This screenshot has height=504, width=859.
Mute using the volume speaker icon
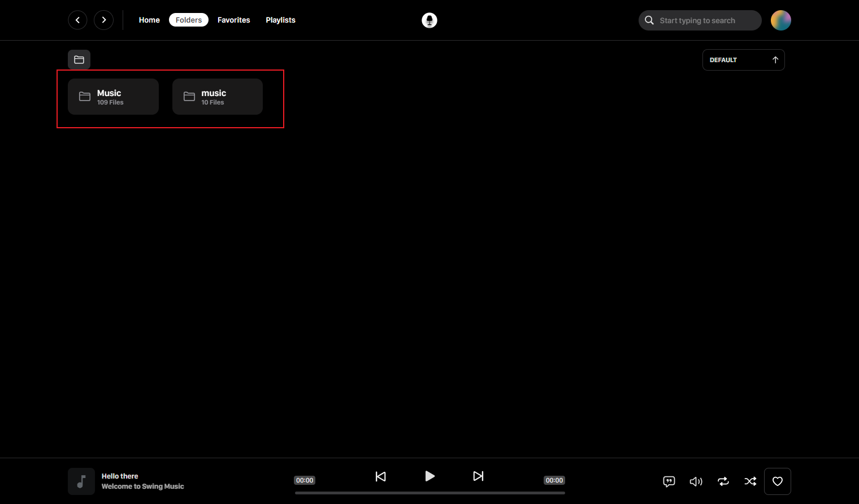coord(696,481)
